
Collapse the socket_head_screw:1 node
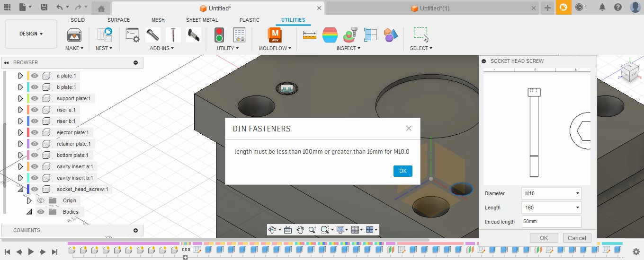(x=20, y=189)
